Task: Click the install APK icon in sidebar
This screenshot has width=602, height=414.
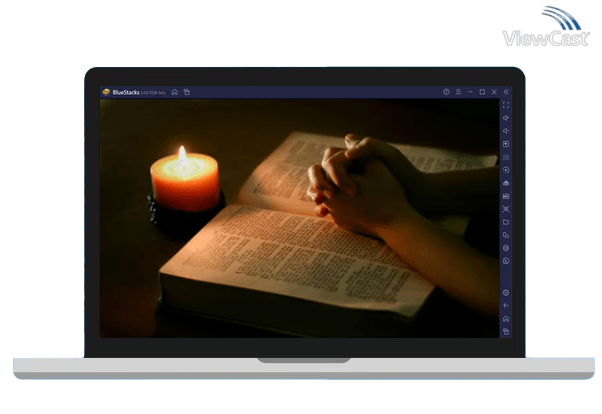Action: click(x=506, y=183)
